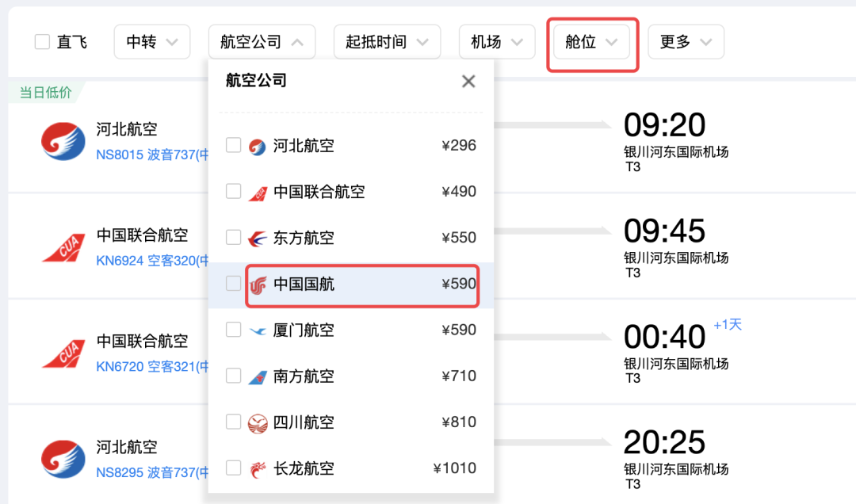
Task: Click the CUA tail logo beside flight KN6924
Action: [x=63, y=246]
